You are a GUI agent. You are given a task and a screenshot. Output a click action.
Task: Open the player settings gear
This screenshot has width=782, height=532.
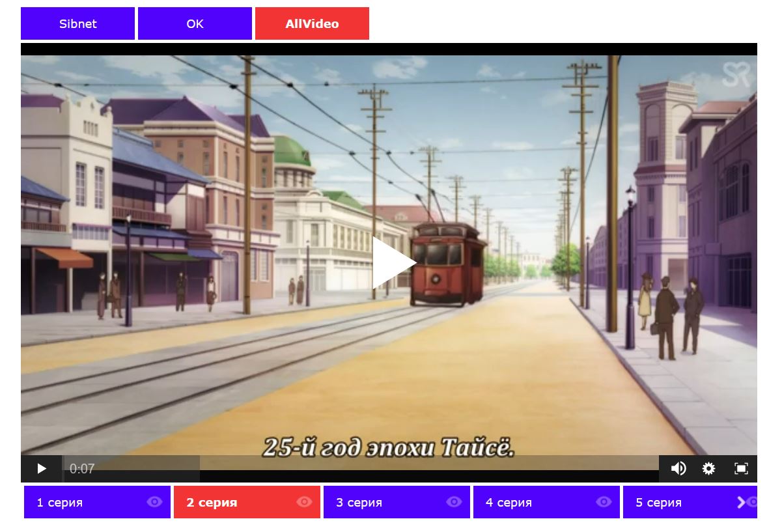[708, 468]
